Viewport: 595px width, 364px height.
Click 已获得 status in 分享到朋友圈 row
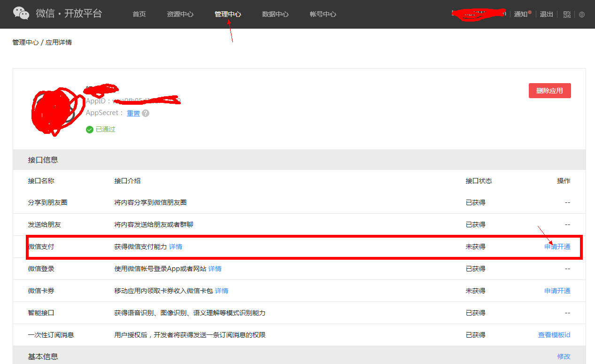point(476,202)
